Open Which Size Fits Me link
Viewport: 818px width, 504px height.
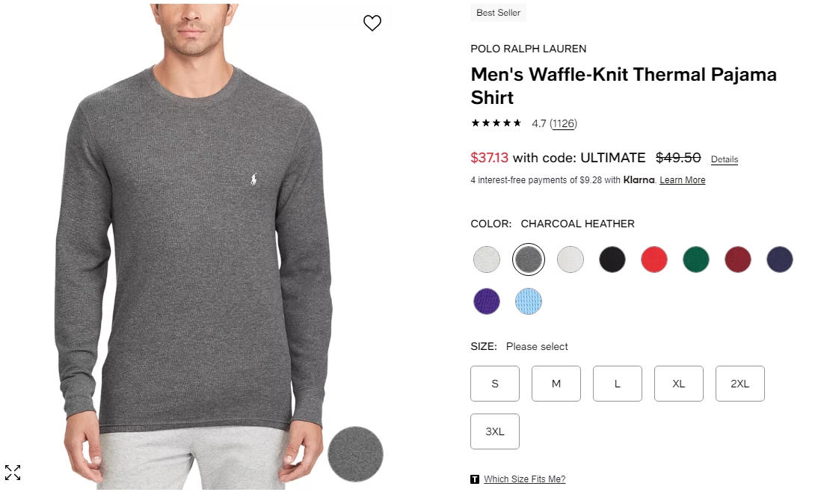tap(524, 479)
